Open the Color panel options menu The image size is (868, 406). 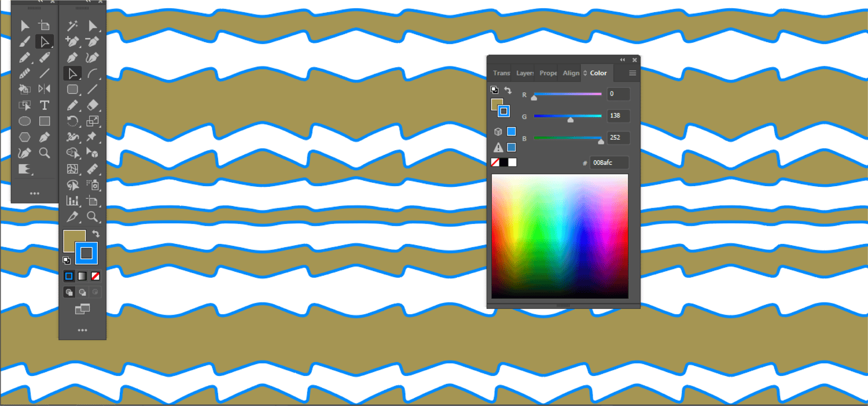[x=632, y=73]
